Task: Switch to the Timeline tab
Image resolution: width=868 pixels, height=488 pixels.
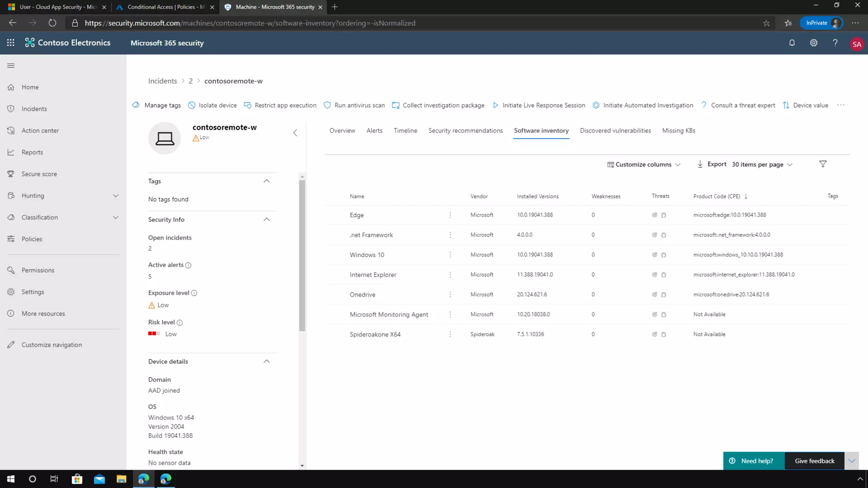Action: (405, 130)
